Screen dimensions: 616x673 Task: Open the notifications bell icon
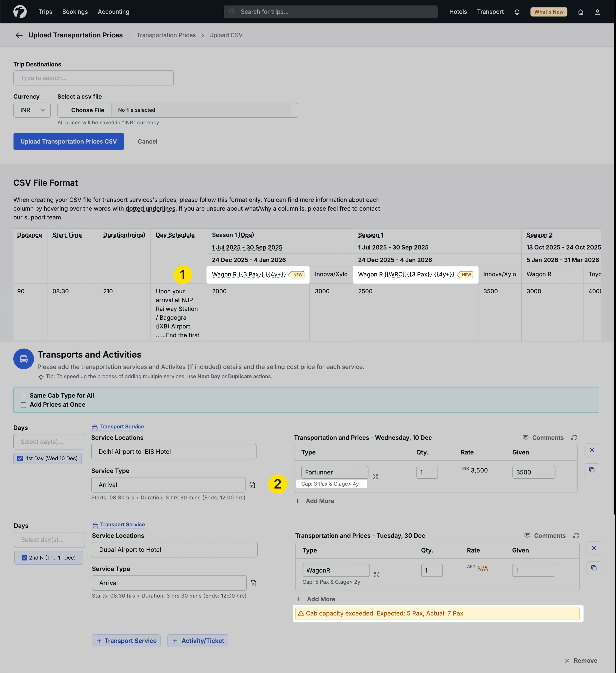click(517, 12)
